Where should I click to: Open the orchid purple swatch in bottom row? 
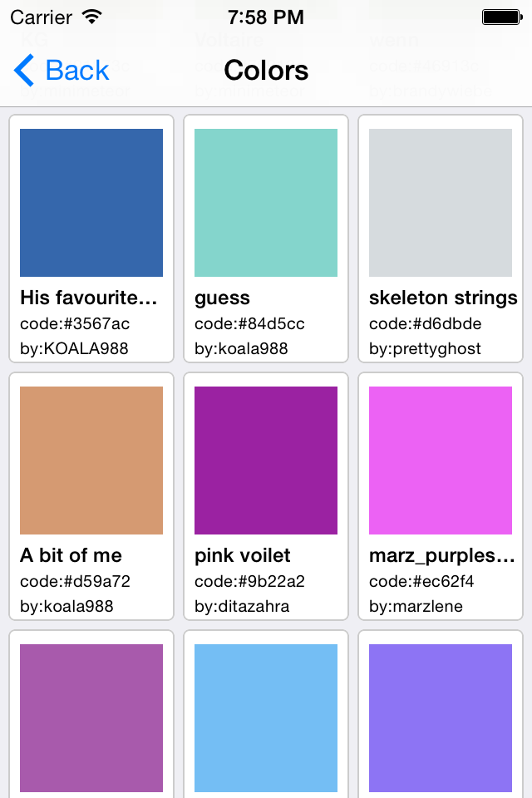(x=91, y=717)
